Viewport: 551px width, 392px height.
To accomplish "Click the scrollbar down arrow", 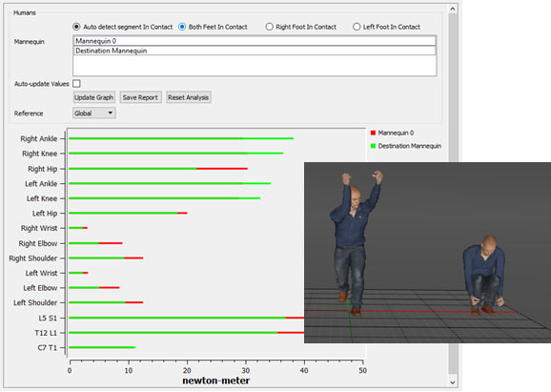I will coord(453,382).
